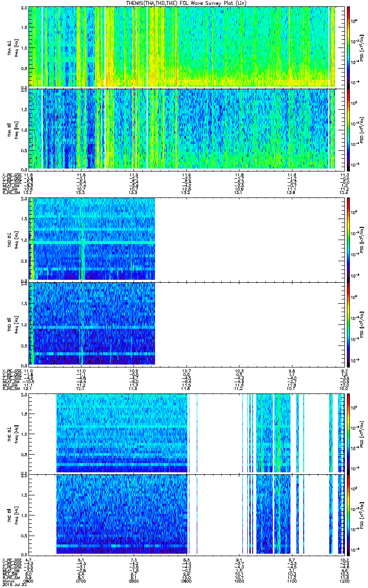
Task: Click the PSD color bar beside THE BL
Action: click(x=348, y=433)
